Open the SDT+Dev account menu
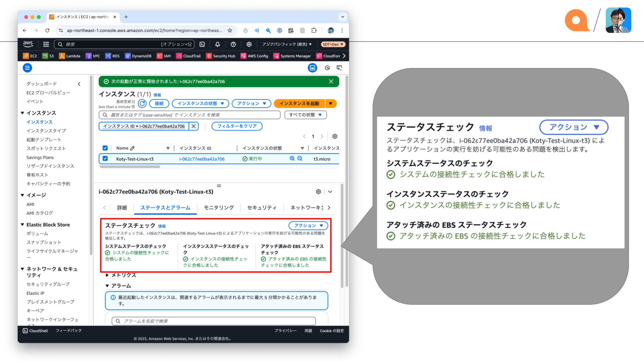 [x=333, y=44]
